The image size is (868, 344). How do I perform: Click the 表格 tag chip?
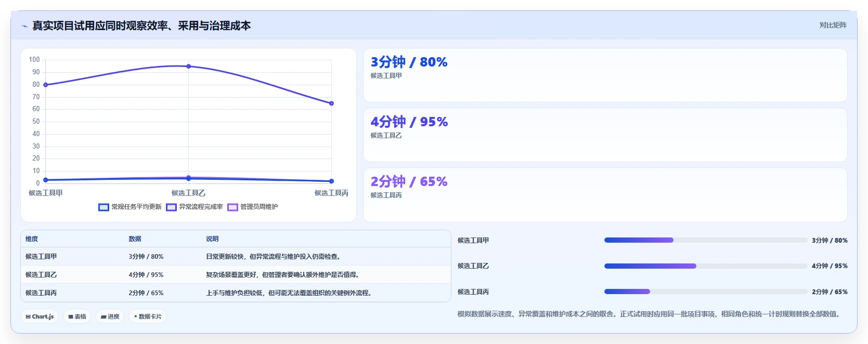coord(77,316)
